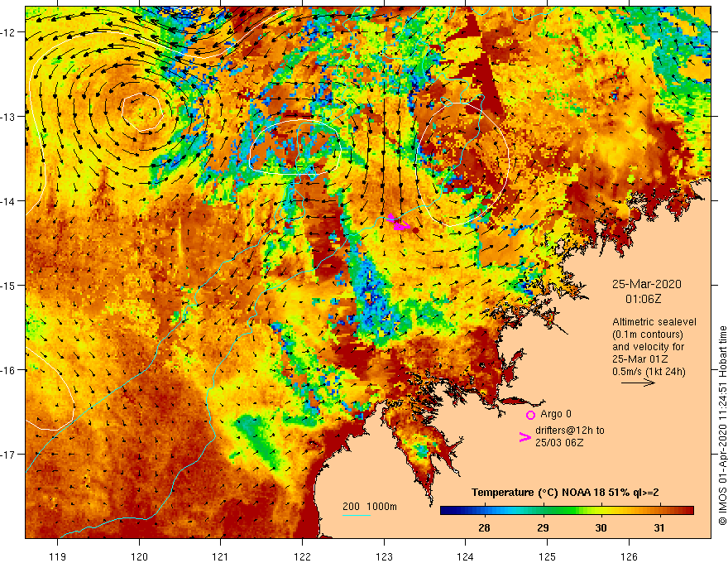
Task: Click the latitude axis label '-14'
Action: point(8,201)
